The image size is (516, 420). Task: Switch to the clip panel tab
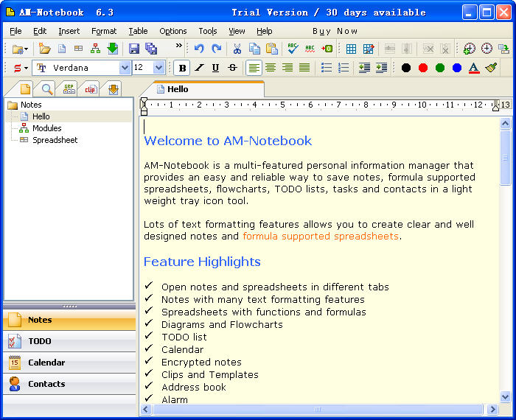tap(90, 89)
